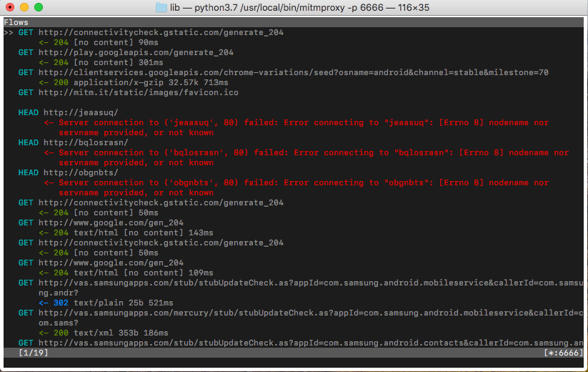Select the HEAD http://bqlosrasn/ flow
The height and width of the screenshot is (372, 588).
[73, 142]
